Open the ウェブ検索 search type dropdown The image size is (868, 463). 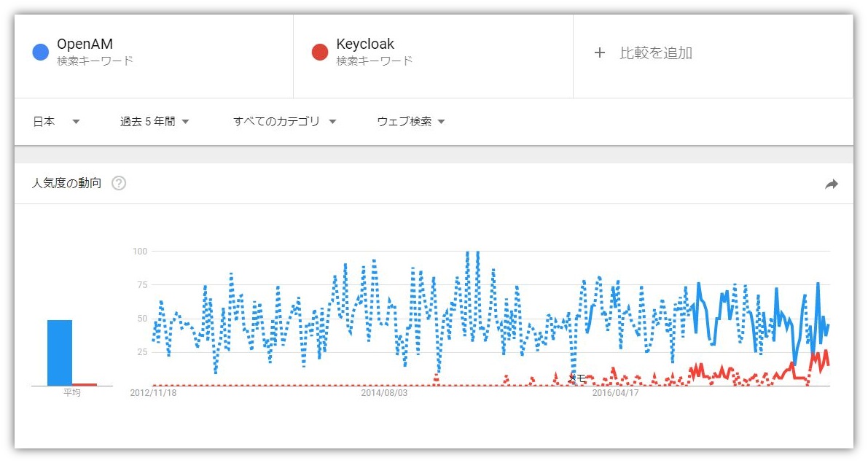(x=411, y=121)
